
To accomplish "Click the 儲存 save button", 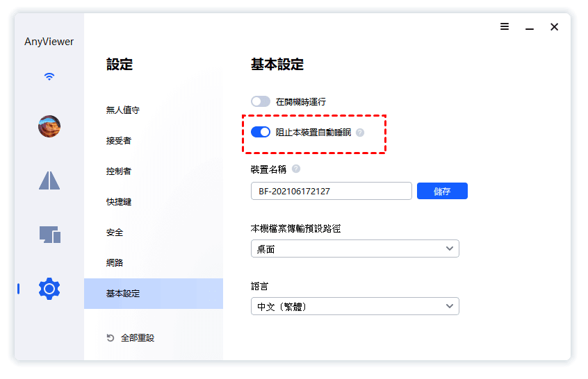I will tap(442, 191).
